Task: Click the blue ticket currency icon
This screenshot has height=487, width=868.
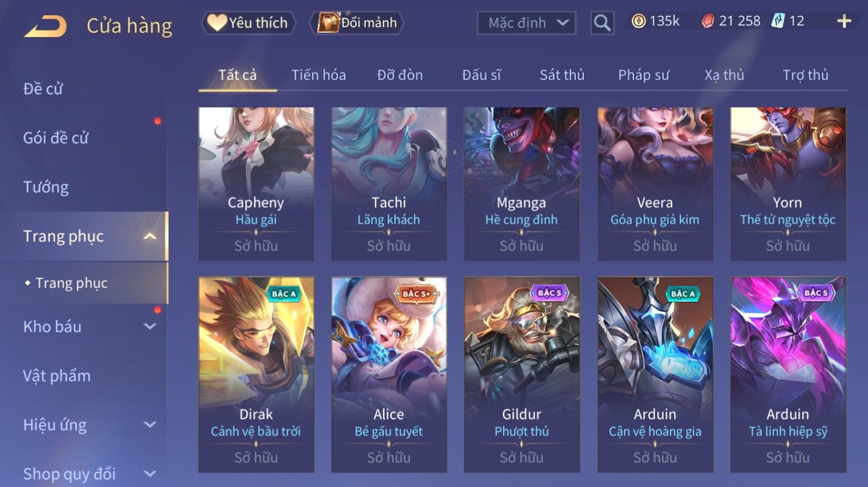Action: point(778,21)
